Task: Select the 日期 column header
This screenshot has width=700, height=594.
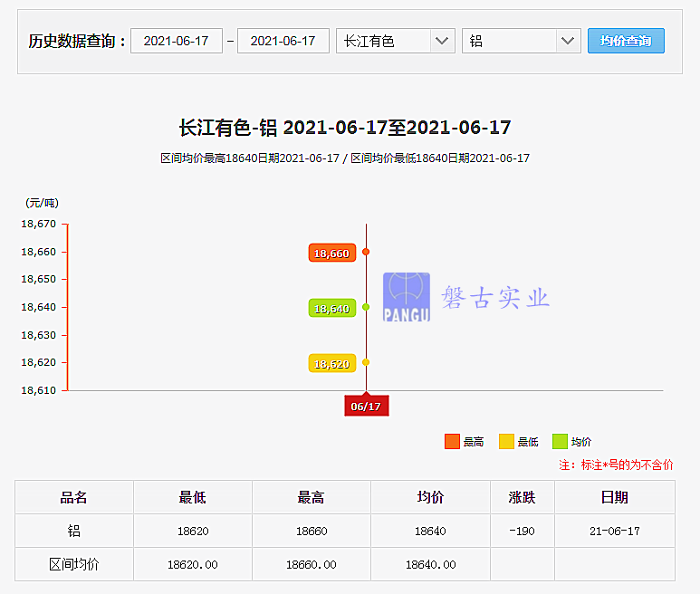Action: pos(615,497)
